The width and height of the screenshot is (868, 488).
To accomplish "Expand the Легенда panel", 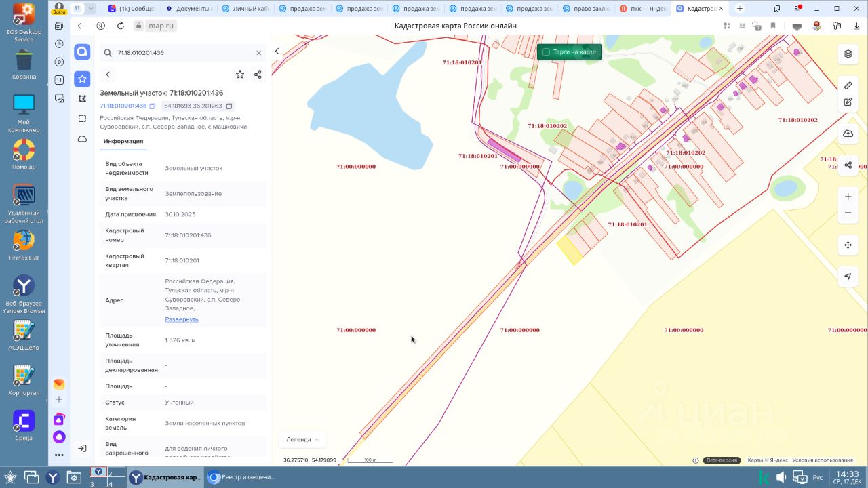I will (302, 439).
